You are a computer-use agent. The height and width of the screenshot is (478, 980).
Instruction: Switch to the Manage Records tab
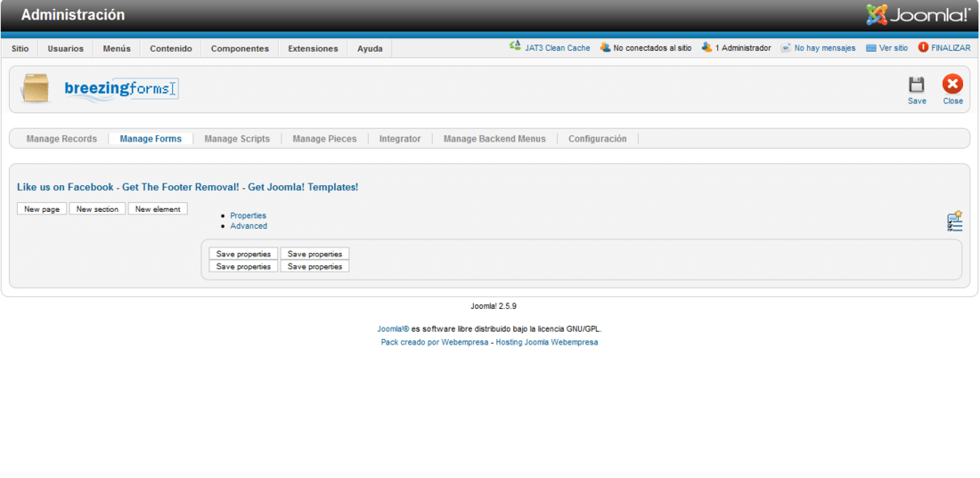click(61, 139)
